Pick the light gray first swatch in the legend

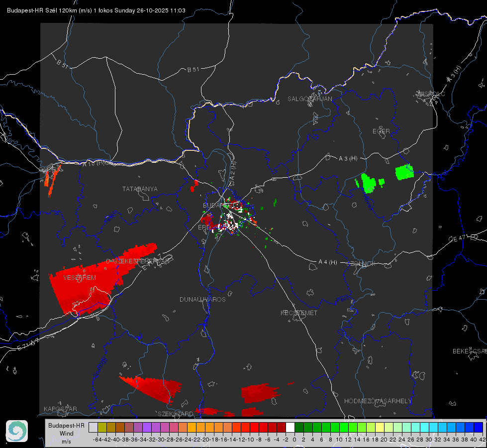pyautogui.click(x=93, y=427)
